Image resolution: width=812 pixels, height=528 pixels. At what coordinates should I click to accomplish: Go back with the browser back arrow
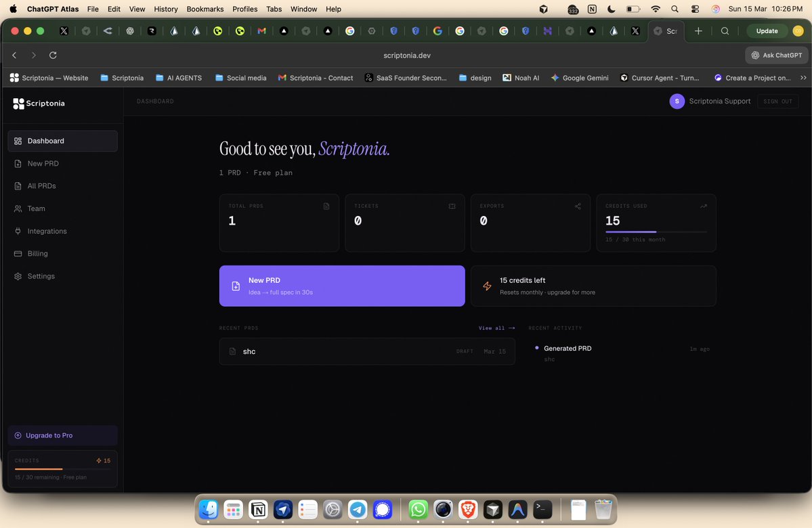click(x=14, y=55)
